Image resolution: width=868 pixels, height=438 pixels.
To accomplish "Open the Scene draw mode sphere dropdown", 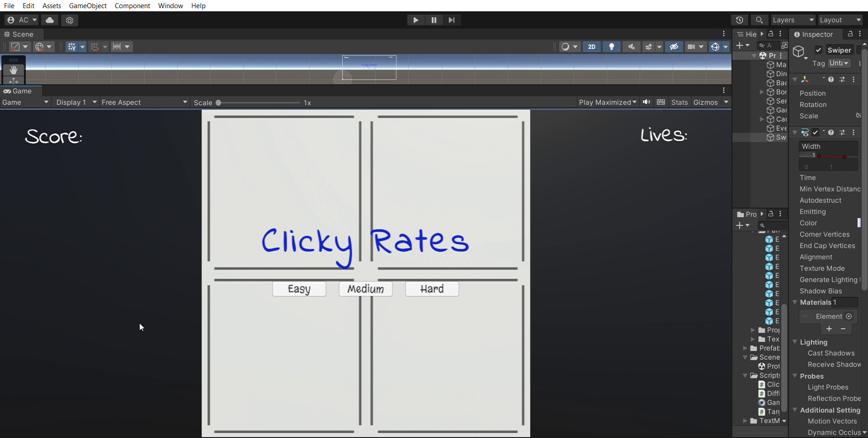I will (569, 47).
